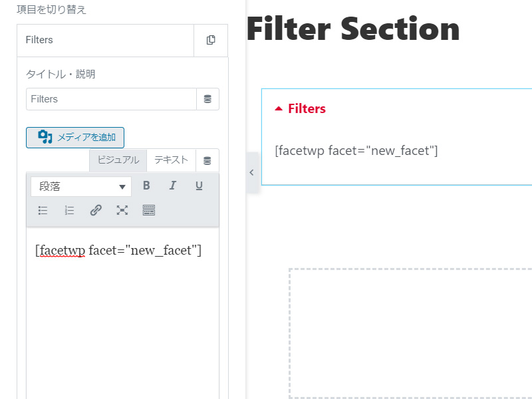Screen dimensions: 532x399
Task: Enter distraction-free fullscreen editor mode
Action: tap(122, 210)
